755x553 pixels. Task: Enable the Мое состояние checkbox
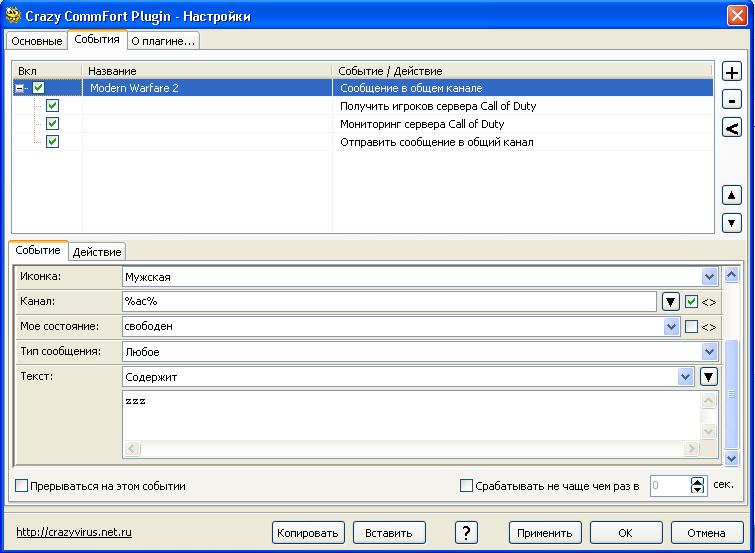691,327
